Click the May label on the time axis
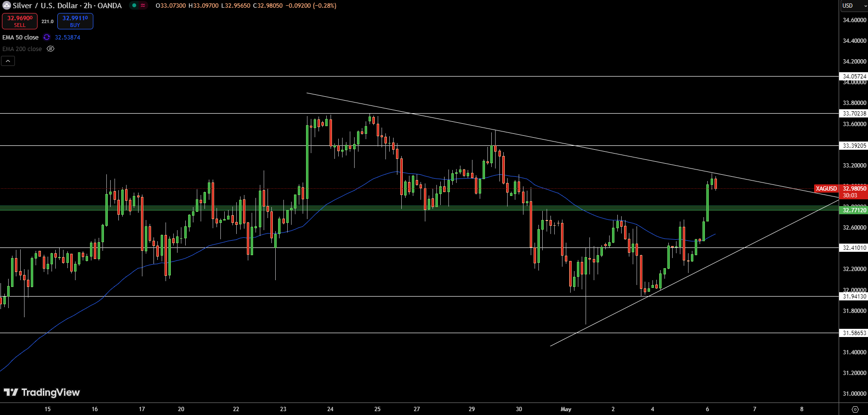Screen dimensions: 868x415 coord(566,409)
